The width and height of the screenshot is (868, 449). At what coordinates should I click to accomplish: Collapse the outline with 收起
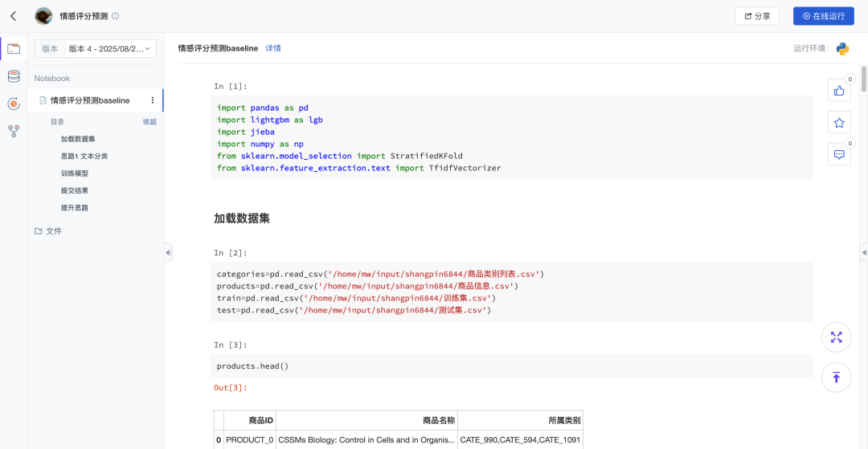(x=149, y=121)
